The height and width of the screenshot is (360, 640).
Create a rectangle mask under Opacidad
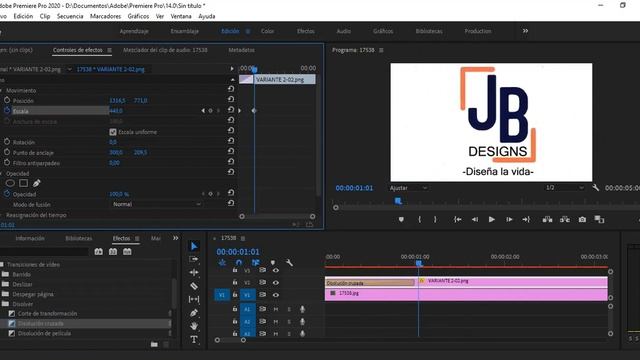tap(24, 183)
